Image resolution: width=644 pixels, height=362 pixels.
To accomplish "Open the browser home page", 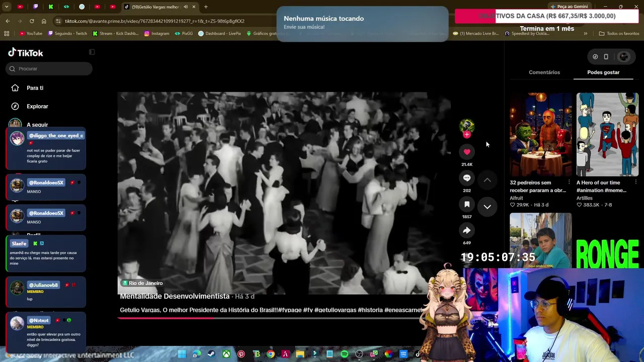I will tap(44, 21).
